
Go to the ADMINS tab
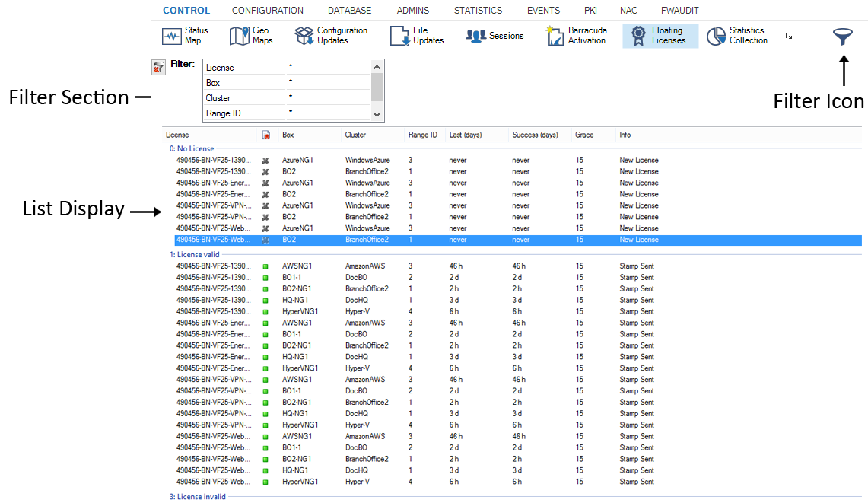click(413, 11)
